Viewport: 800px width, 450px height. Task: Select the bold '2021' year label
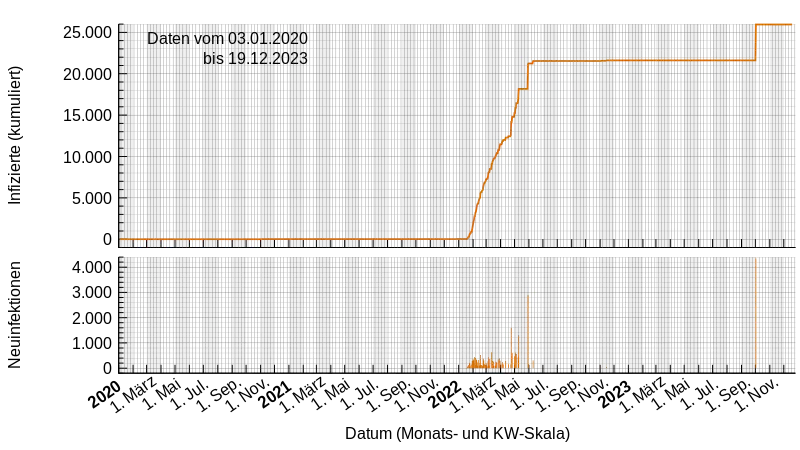pyautogui.click(x=276, y=395)
